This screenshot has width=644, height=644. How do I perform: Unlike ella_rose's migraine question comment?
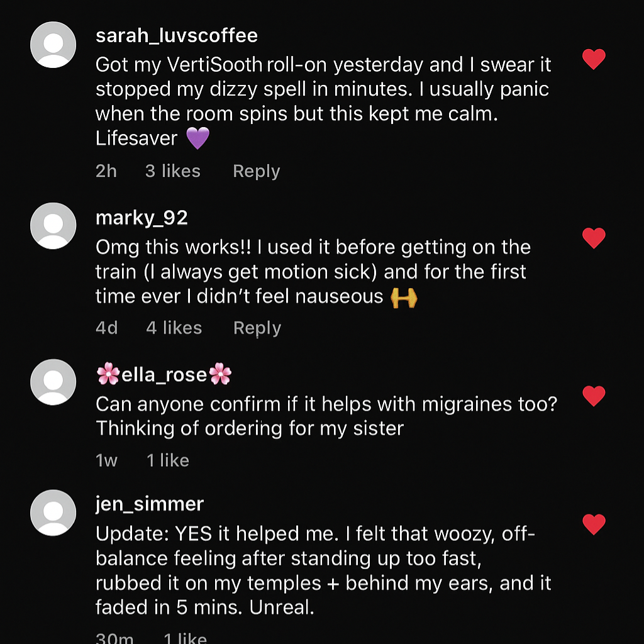594,396
